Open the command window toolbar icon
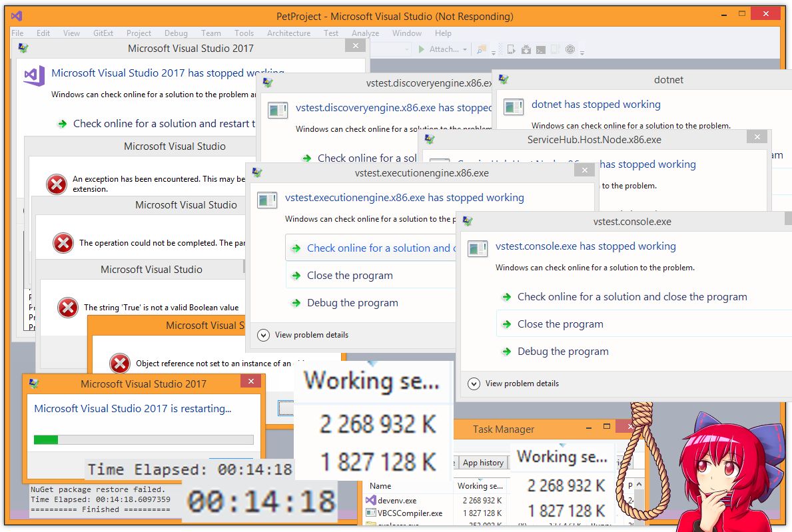 541,49
